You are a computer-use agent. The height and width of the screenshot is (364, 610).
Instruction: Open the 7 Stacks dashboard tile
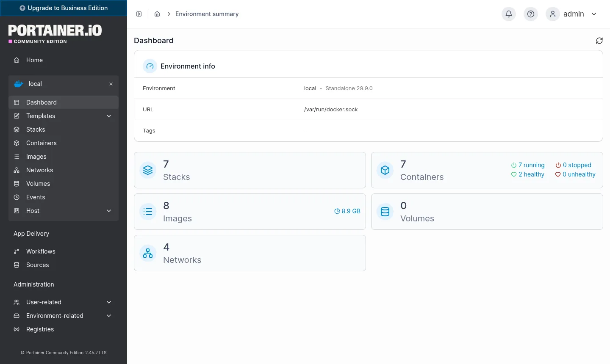click(250, 170)
